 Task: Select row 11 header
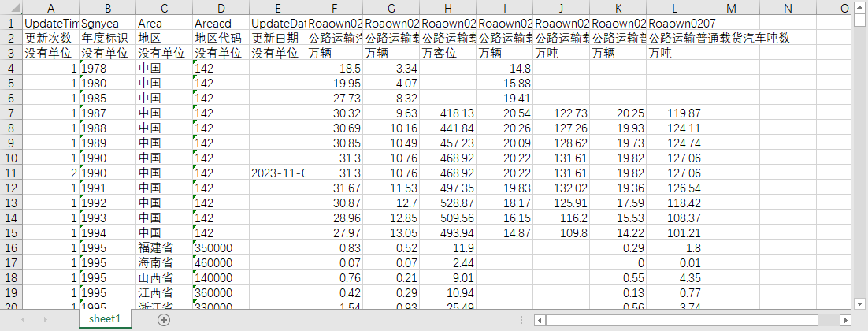click(x=12, y=173)
